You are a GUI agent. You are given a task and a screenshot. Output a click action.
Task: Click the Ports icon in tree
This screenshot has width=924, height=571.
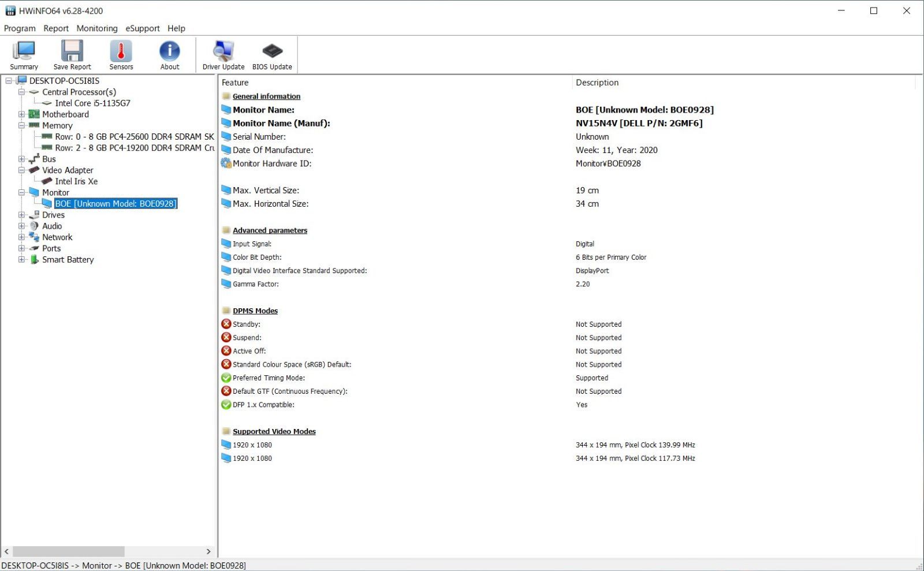point(34,248)
